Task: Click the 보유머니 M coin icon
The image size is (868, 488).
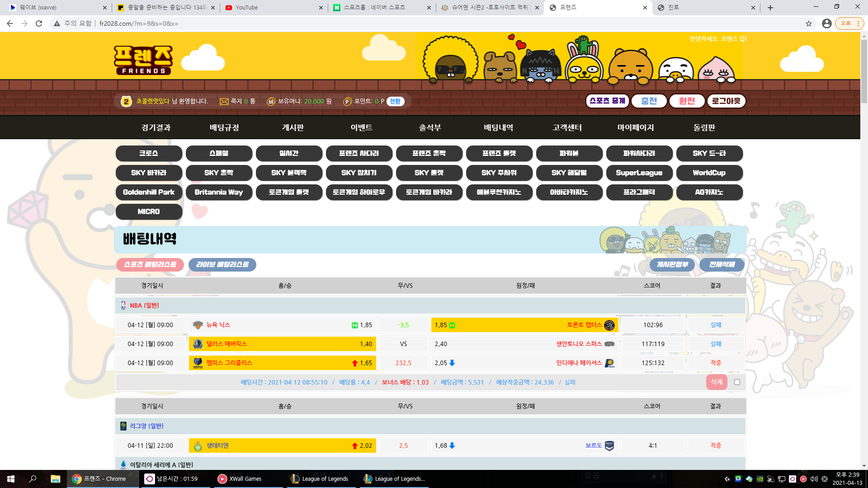Action: (271, 102)
